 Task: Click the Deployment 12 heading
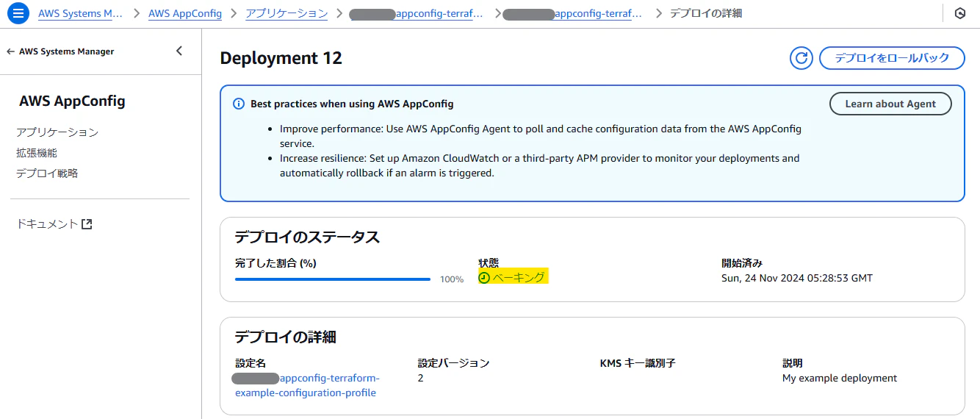(281, 58)
